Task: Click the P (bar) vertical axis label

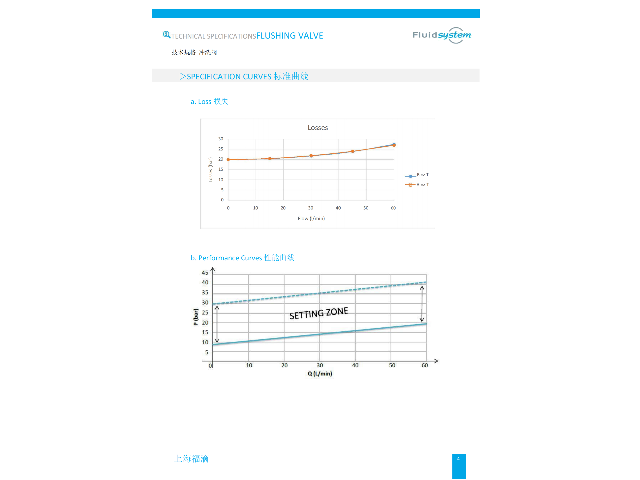Action: coord(197,318)
